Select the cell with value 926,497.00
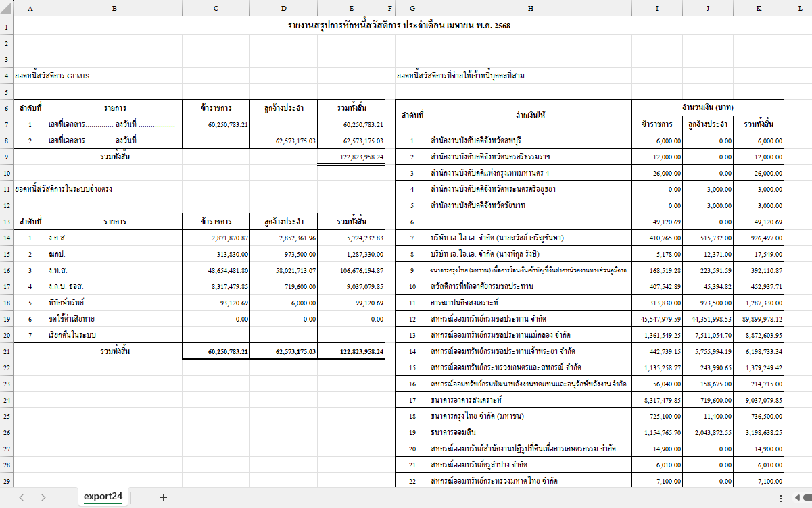This screenshot has height=508, width=812. tap(759, 238)
